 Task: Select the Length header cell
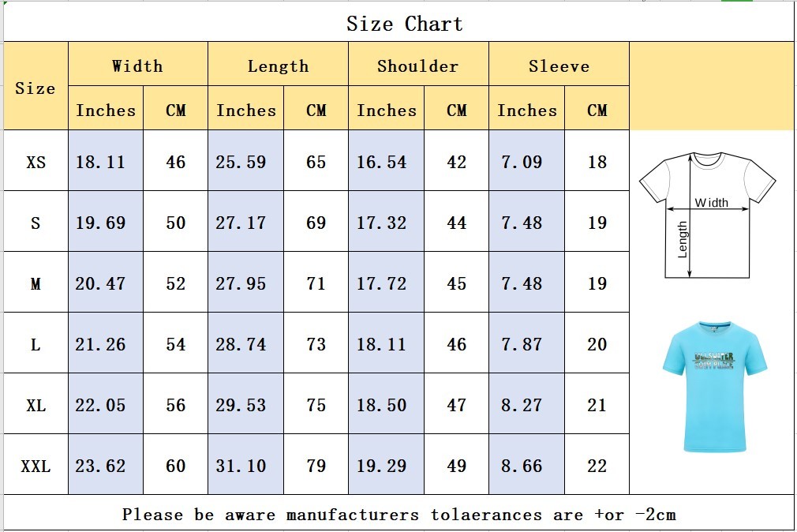(278, 64)
